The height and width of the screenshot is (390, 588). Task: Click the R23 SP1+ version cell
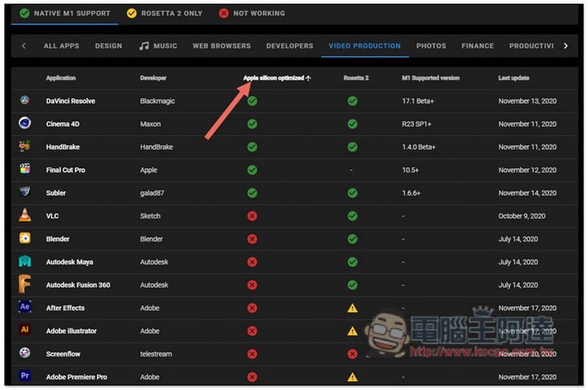416,124
